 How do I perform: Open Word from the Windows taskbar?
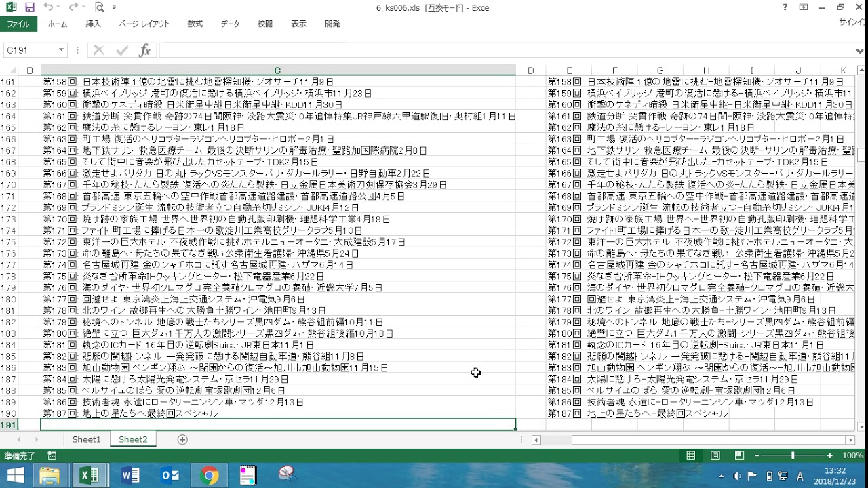[x=130, y=475]
